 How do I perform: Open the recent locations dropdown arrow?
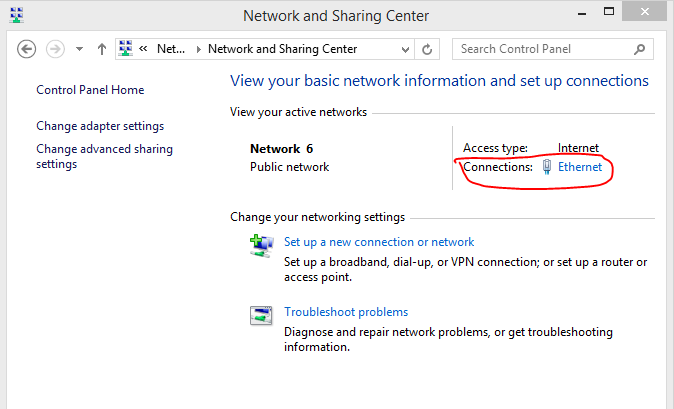pyautogui.click(x=79, y=49)
